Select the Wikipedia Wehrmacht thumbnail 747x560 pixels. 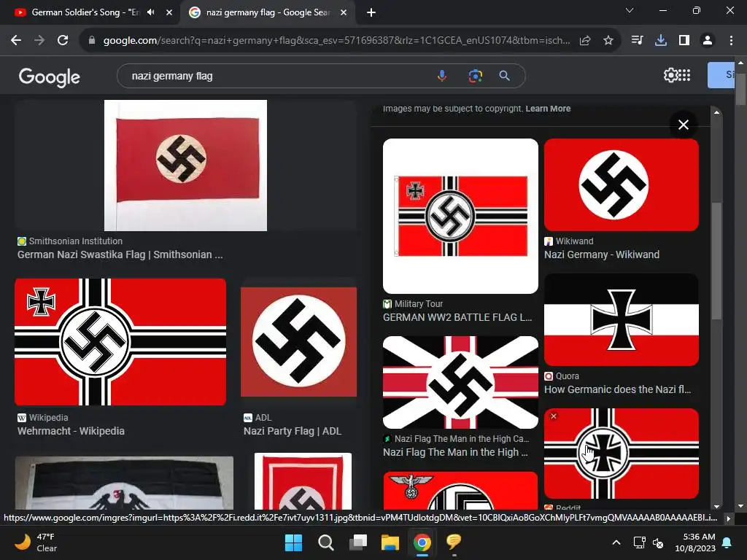[120, 342]
